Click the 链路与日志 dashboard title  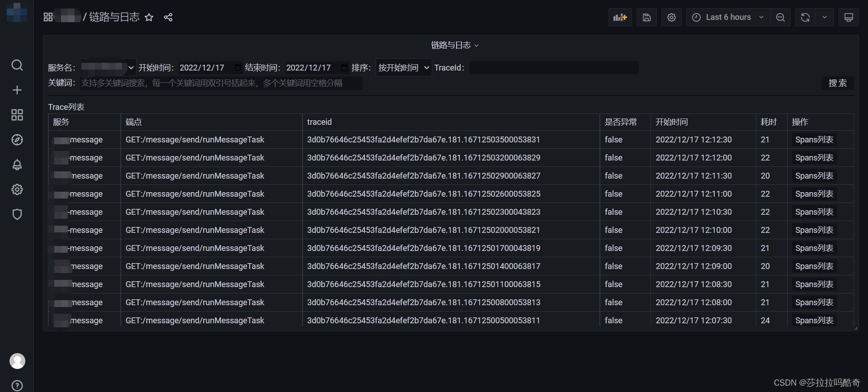click(x=114, y=17)
